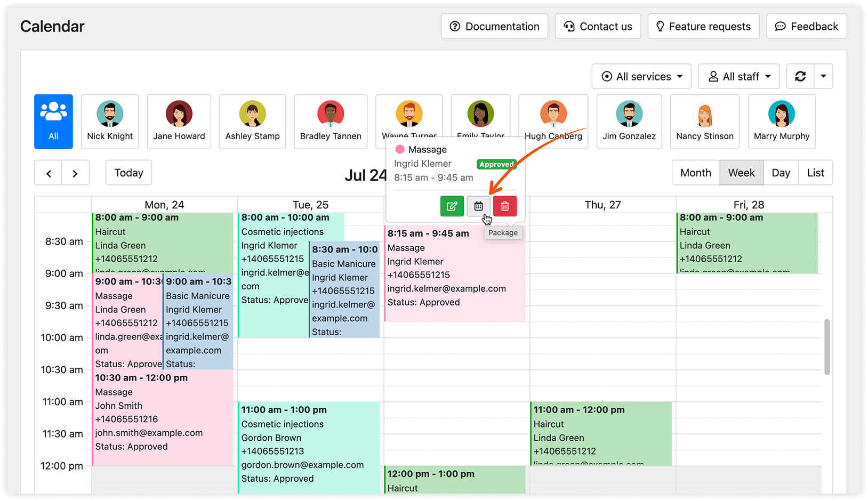Open Monday 9:00 am Basic Manicure appointment
The image size is (868, 501).
[198, 322]
